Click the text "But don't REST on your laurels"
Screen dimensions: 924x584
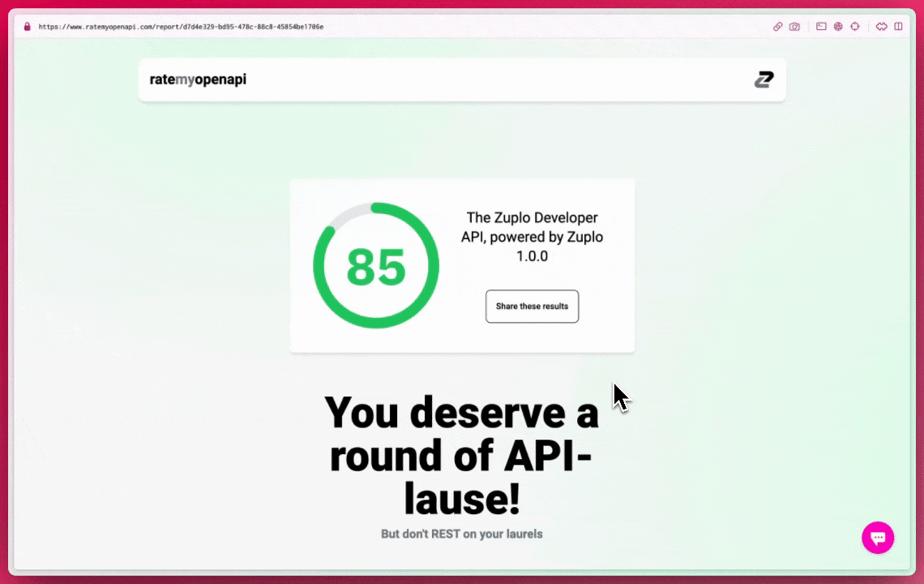point(462,534)
